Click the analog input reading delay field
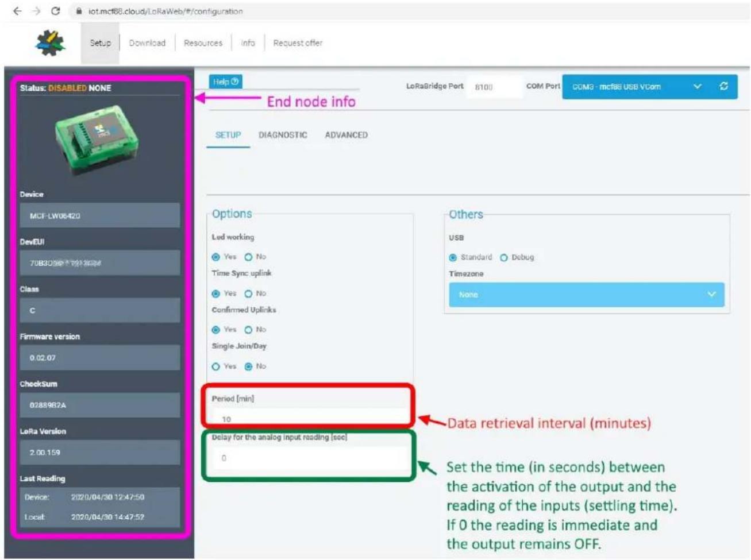 point(309,458)
